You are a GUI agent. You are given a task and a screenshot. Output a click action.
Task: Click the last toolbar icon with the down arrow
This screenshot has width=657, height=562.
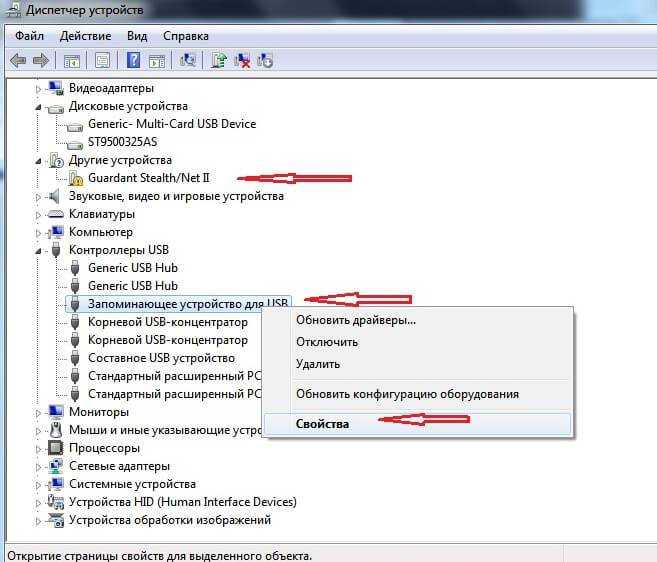[x=265, y=60]
